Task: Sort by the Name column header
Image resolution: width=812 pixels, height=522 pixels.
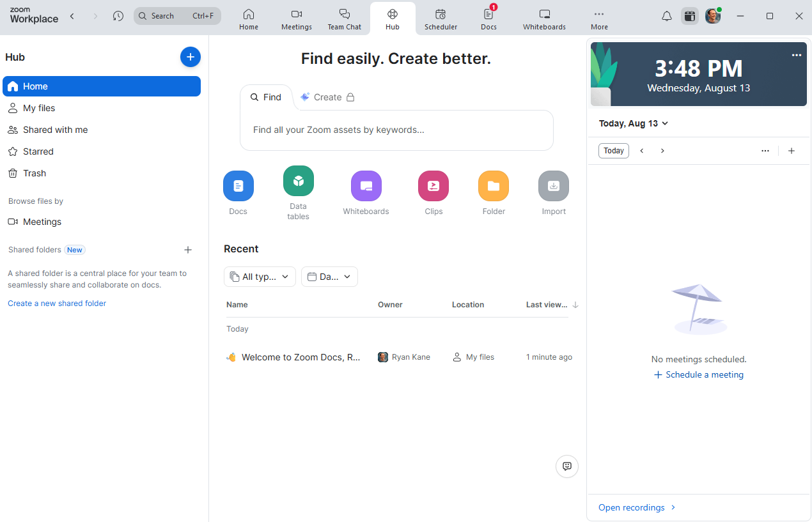Action: (x=237, y=305)
